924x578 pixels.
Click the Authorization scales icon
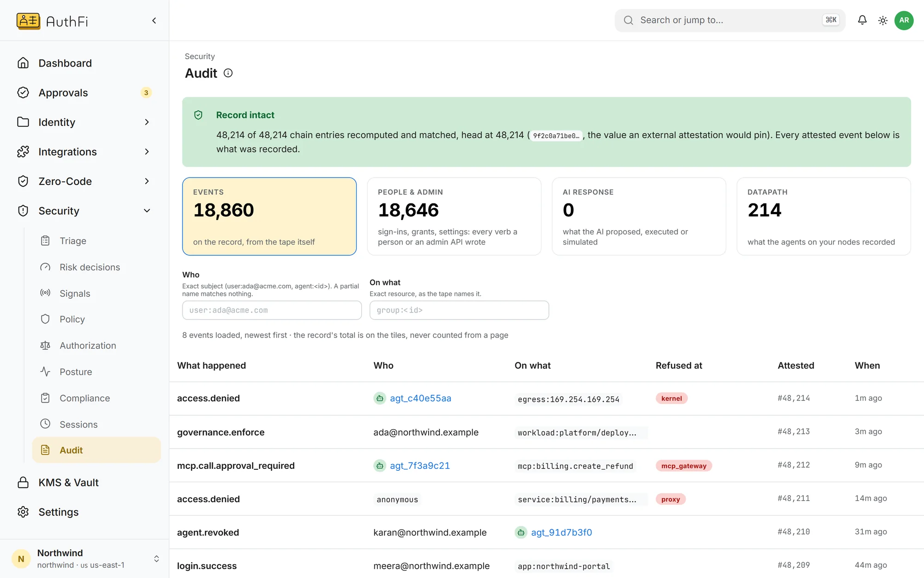click(45, 345)
